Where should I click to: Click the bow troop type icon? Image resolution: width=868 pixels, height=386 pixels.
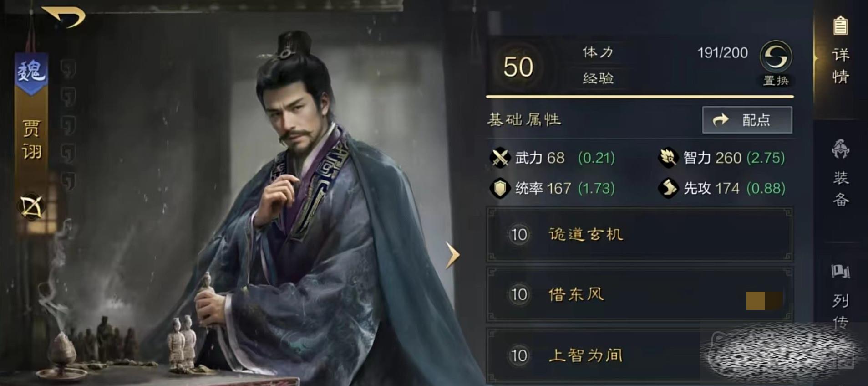31,206
